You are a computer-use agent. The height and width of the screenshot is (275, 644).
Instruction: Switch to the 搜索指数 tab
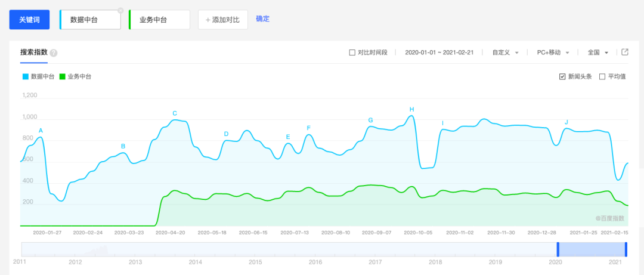click(x=33, y=52)
